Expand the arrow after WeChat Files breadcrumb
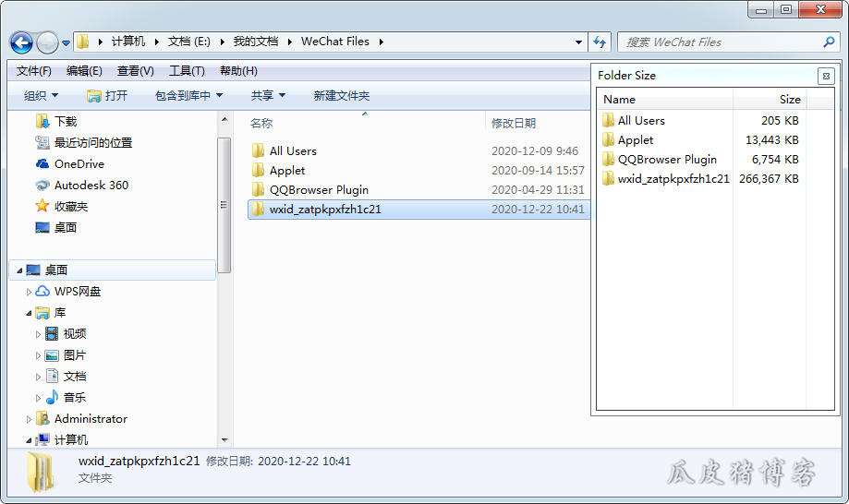This screenshot has width=849, height=504. click(x=382, y=42)
